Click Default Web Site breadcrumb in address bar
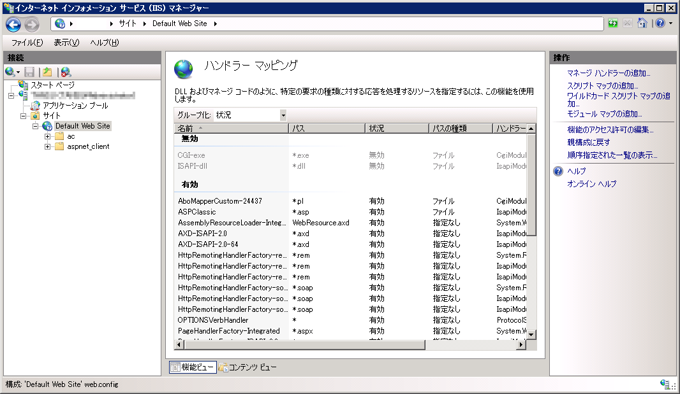 [180, 24]
